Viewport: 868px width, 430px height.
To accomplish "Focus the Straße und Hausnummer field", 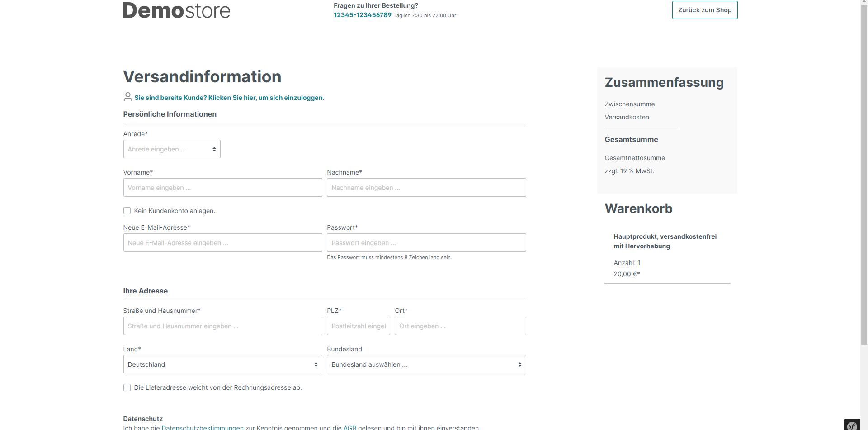I will pos(222,326).
